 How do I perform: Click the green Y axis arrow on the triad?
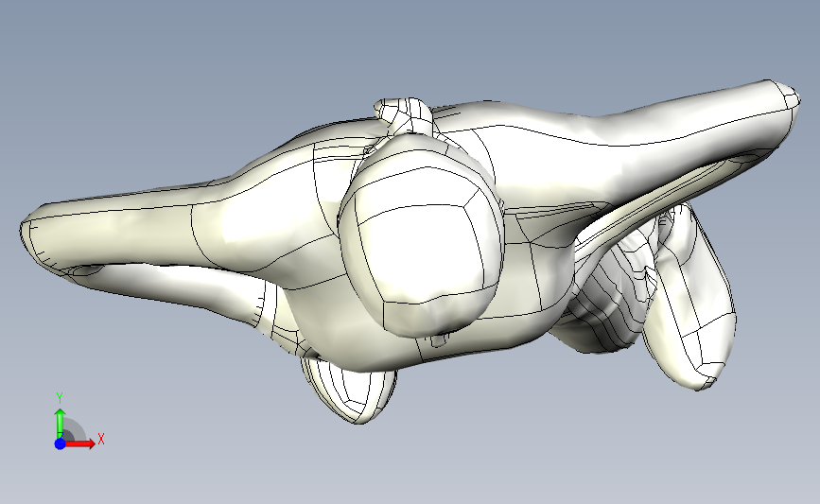[61, 424]
